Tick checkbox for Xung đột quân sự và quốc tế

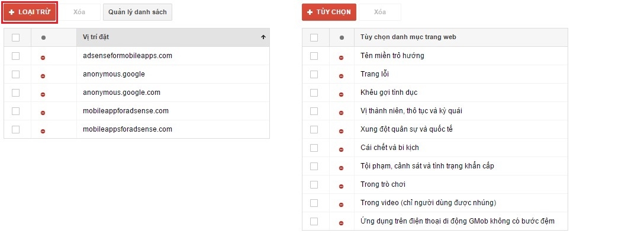[x=314, y=129]
